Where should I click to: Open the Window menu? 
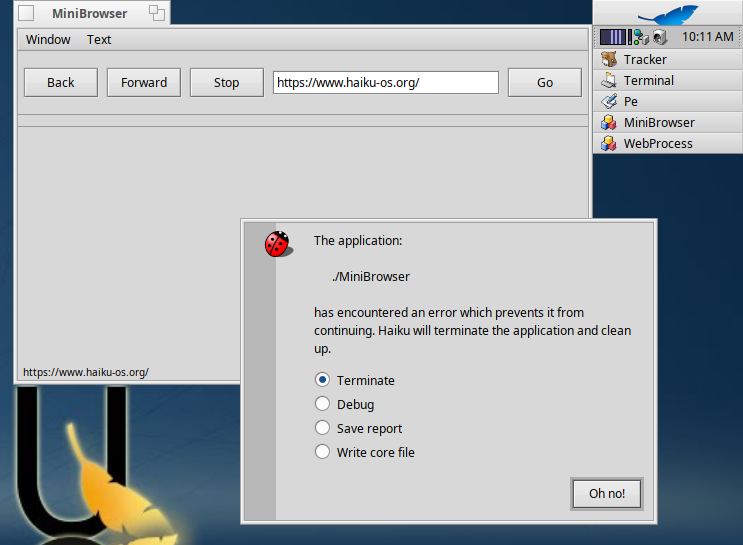tap(48, 39)
